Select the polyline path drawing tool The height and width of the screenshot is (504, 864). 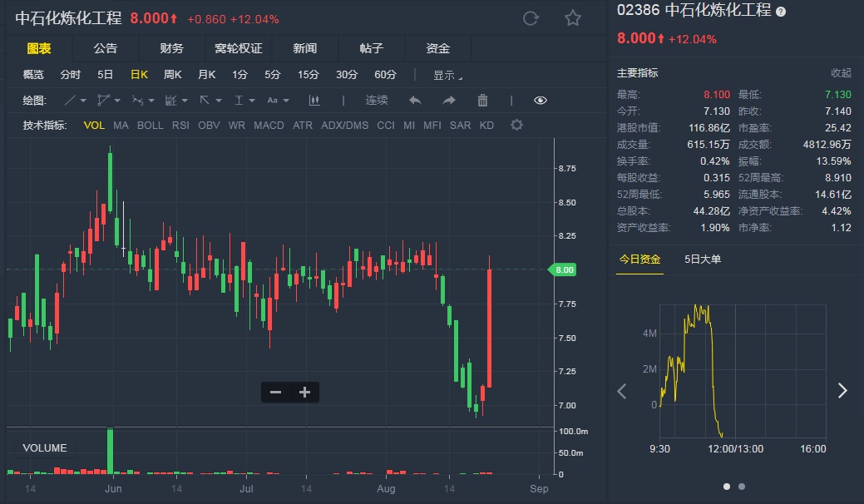[103, 101]
